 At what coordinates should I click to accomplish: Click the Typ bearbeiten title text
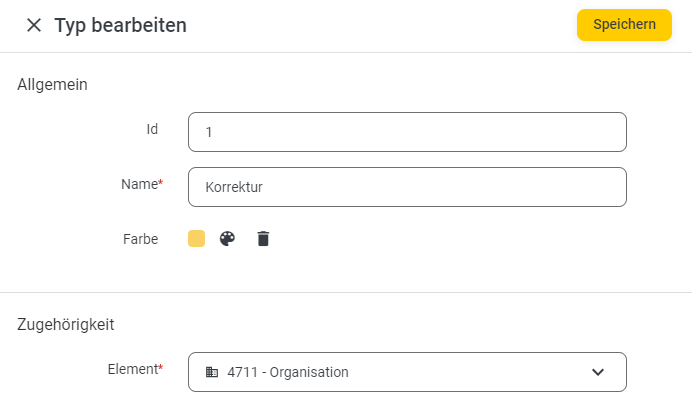pyautogui.click(x=120, y=25)
